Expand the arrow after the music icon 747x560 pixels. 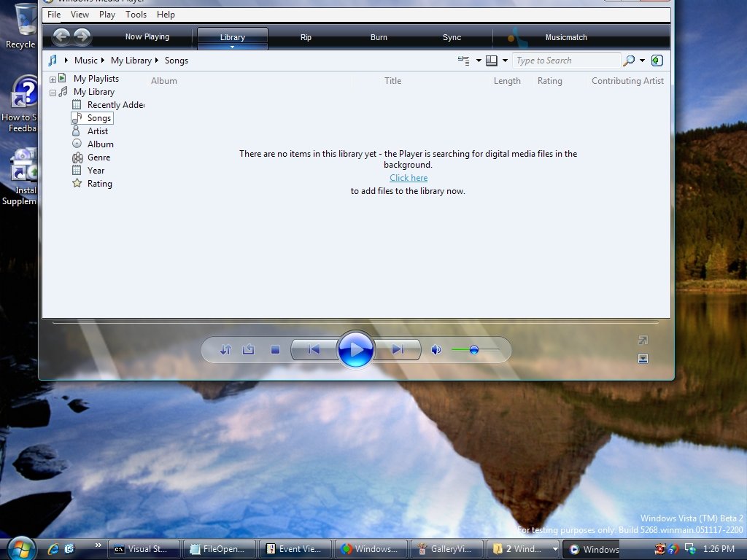click(x=66, y=60)
